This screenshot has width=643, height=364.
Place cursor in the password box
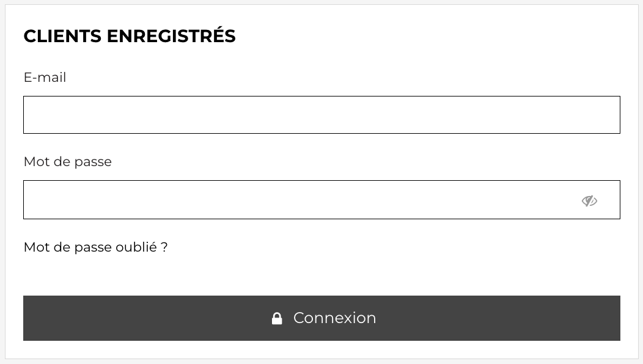tap(321, 200)
